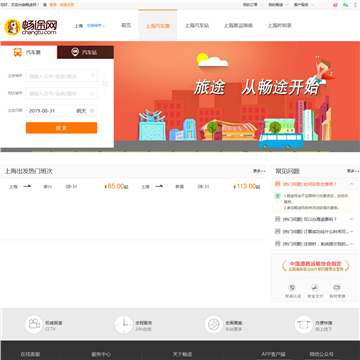
Task: Click the departure city input field
Action: pos(62,76)
